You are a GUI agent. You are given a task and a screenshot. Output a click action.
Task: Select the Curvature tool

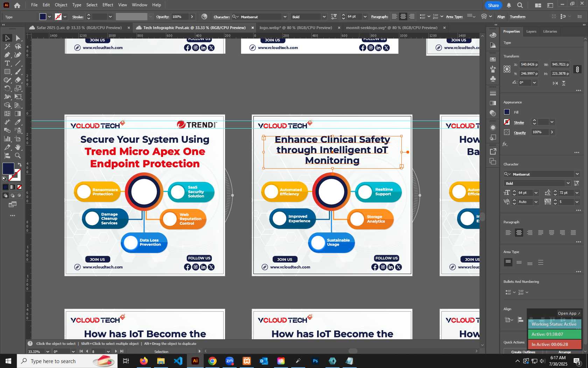18,55
